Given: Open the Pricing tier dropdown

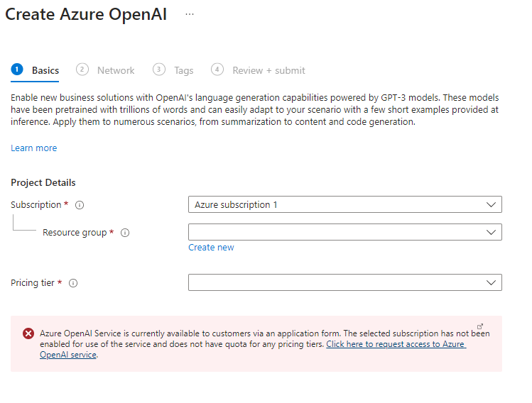Looking at the screenshot, I should coord(344,282).
